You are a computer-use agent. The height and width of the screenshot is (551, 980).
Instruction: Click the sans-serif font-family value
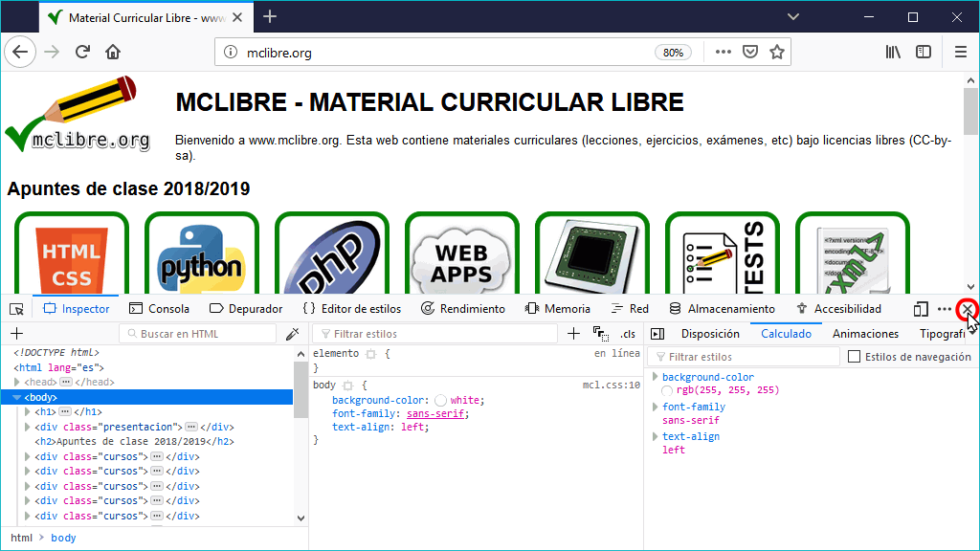click(x=435, y=413)
